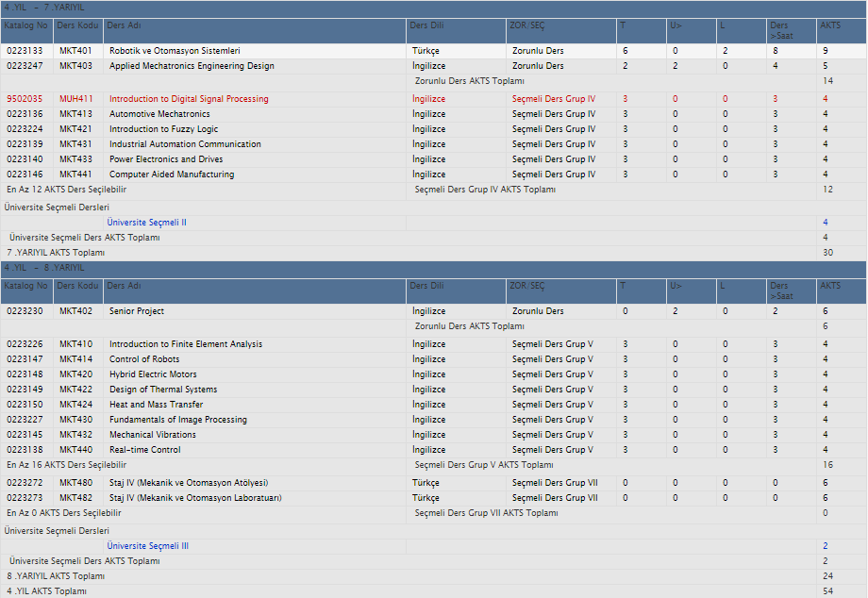The width and height of the screenshot is (868, 598).
Task: Select Automotive Mechatronics course name
Action: tap(159, 114)
